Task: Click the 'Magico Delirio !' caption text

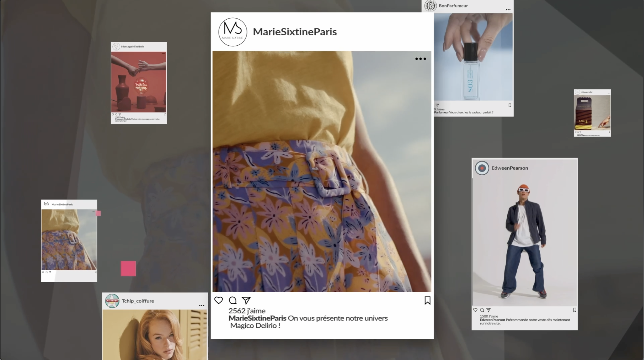Action: tap(255, 325)
